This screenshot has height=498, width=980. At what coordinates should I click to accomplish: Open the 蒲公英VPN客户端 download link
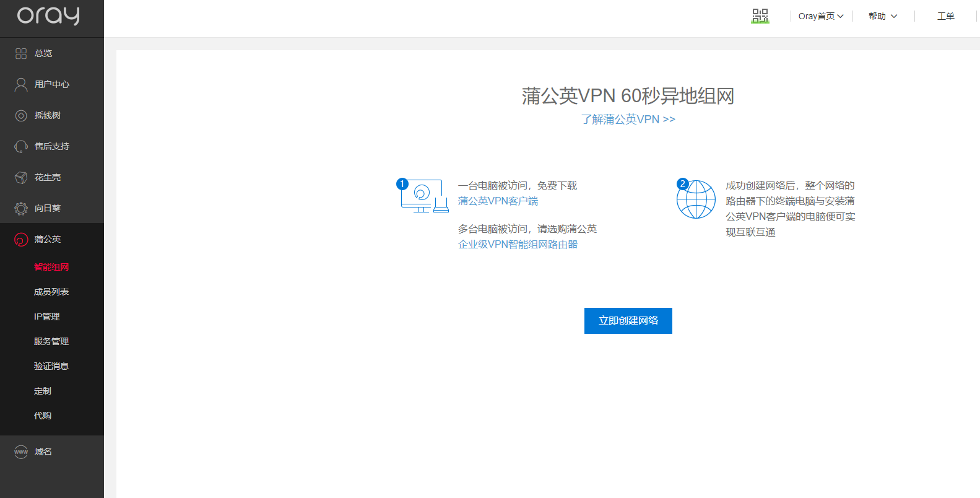coord(498,201)
